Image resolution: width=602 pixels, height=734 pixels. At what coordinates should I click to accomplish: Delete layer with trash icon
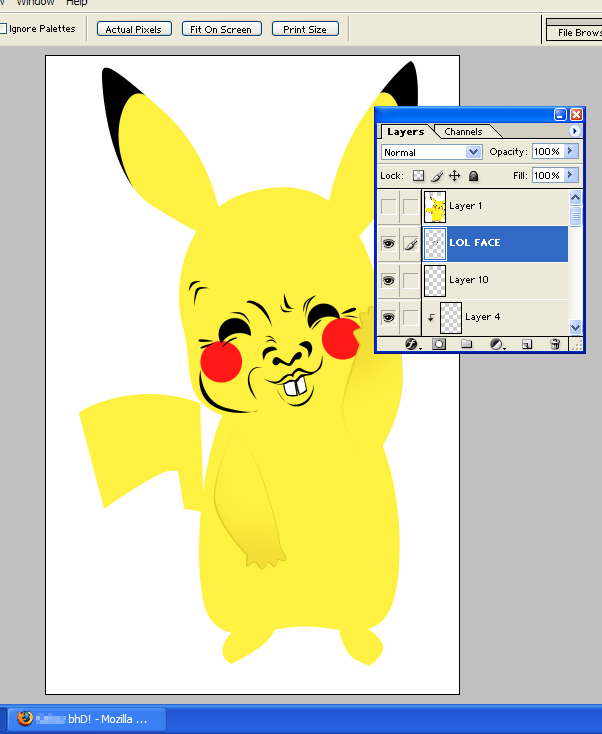[555, 345]
